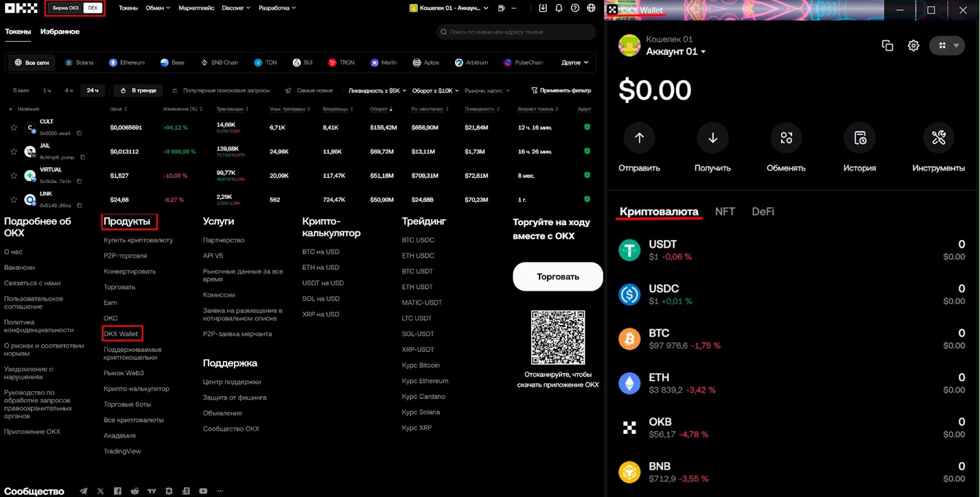Open the OKX Wallet footer link

pyautogui.click(x=121, y=334)
